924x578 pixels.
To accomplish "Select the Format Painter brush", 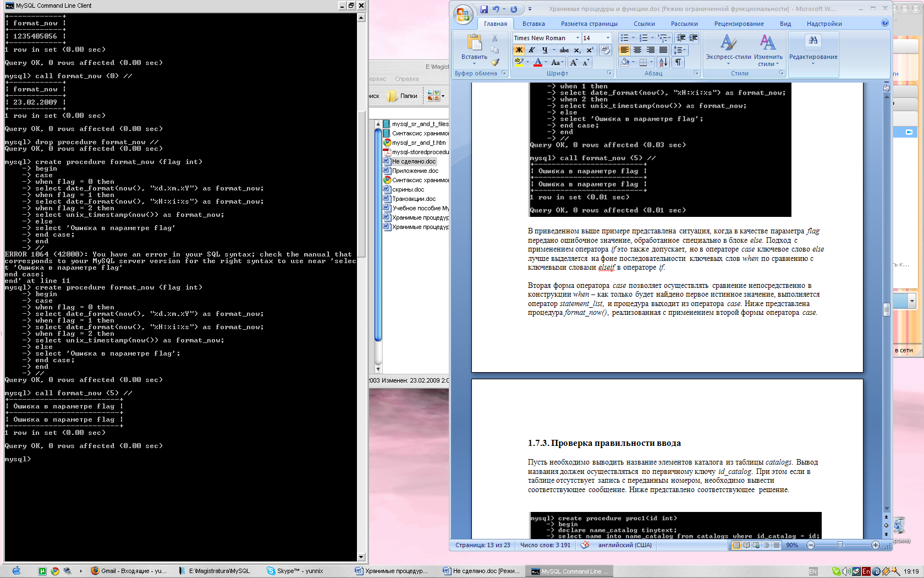I will 495,62.
